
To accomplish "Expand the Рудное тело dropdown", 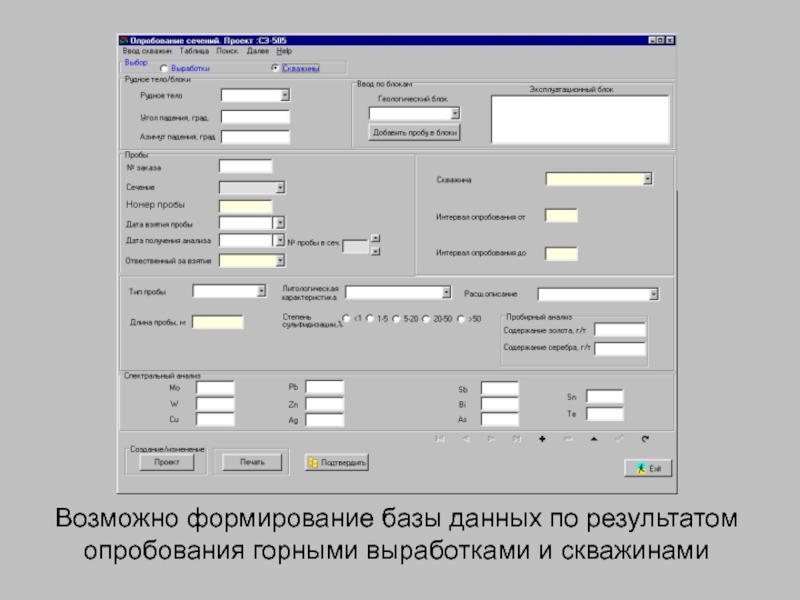I will pos(284,96).
